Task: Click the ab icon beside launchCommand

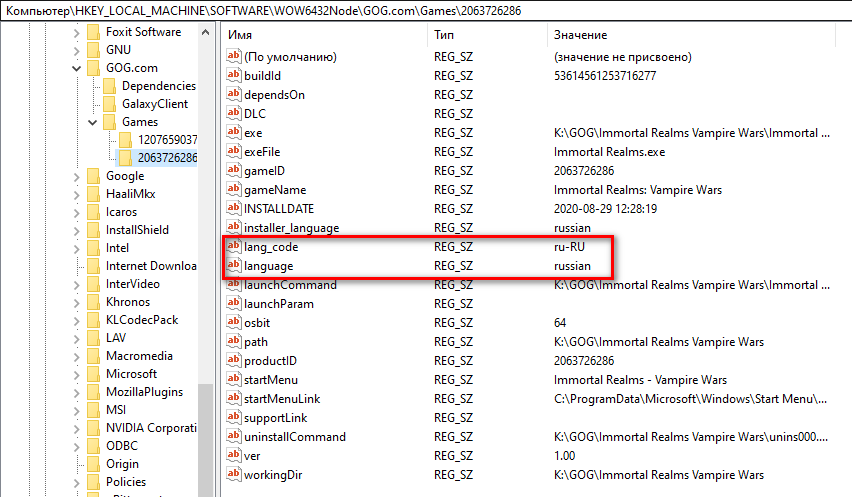Action: [x=234, y=284]
